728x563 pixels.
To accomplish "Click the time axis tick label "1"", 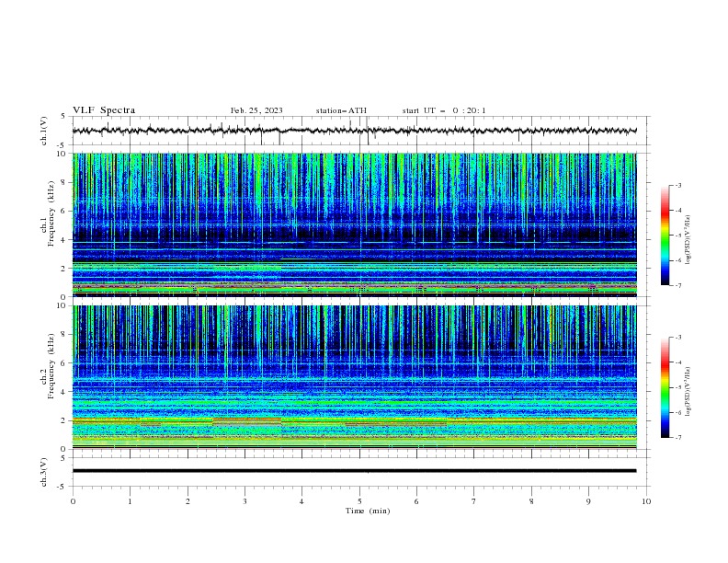I will 130,501.
